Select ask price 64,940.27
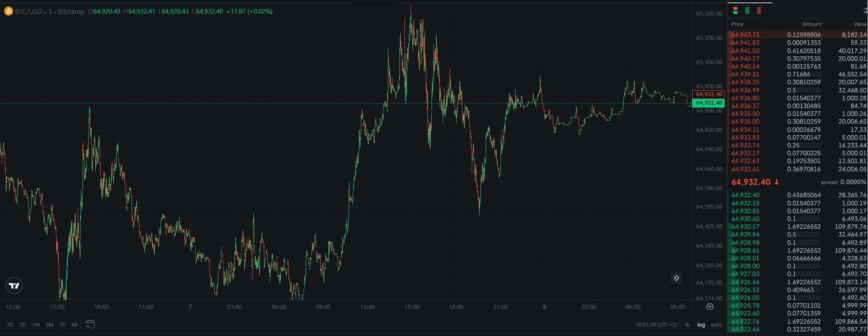This screenshot has width=868, height=336. (x=745, y=59)
